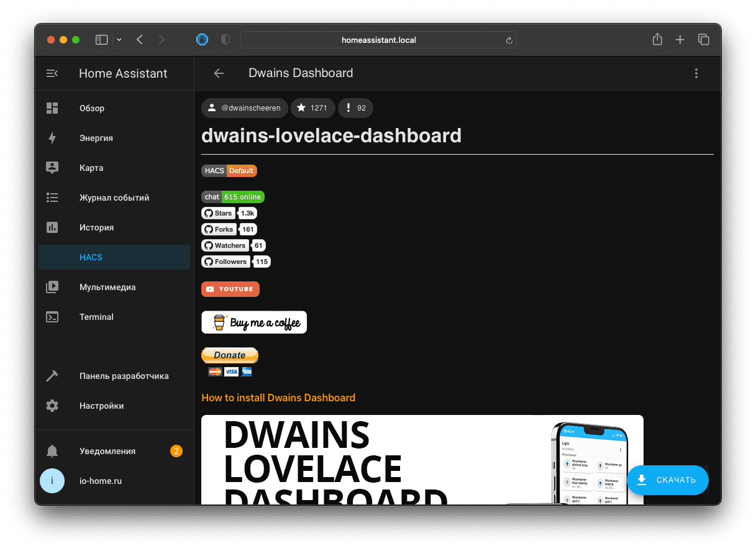Open the Карта map icon
Viewport: 756px width, 551px height.
coord(52,168)
